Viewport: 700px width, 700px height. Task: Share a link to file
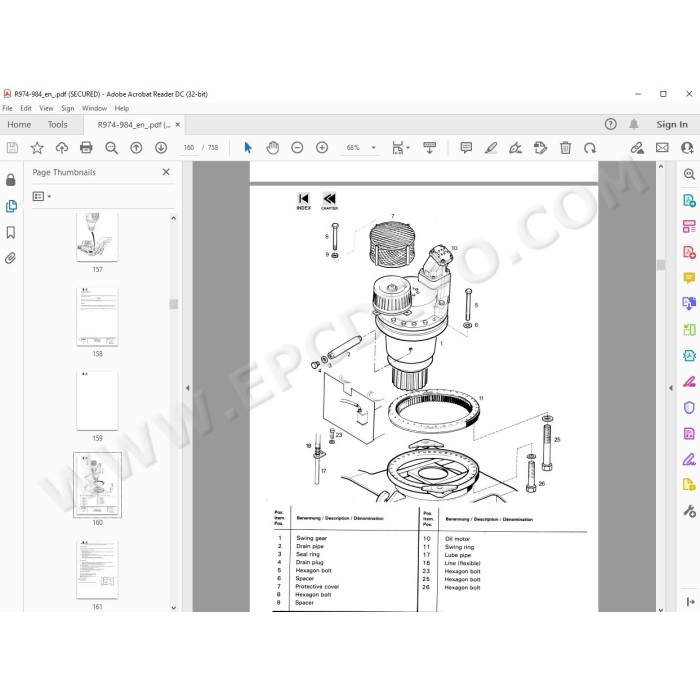637,148
